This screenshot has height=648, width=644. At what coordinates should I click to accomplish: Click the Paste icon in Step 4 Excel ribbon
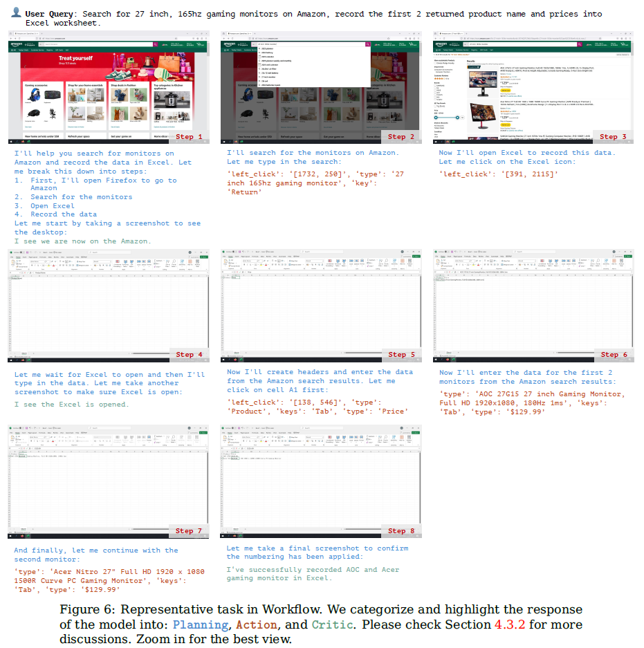click(13, 262)
